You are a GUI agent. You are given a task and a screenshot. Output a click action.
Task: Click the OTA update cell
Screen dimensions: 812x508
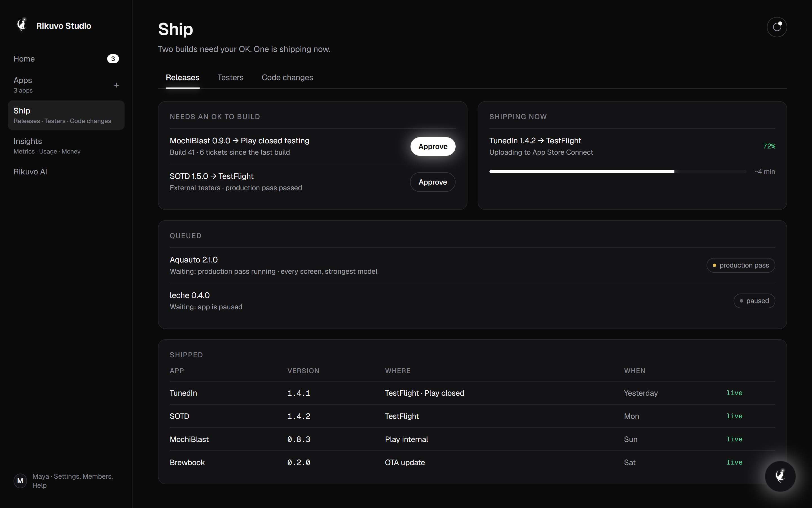coord(405,463)
